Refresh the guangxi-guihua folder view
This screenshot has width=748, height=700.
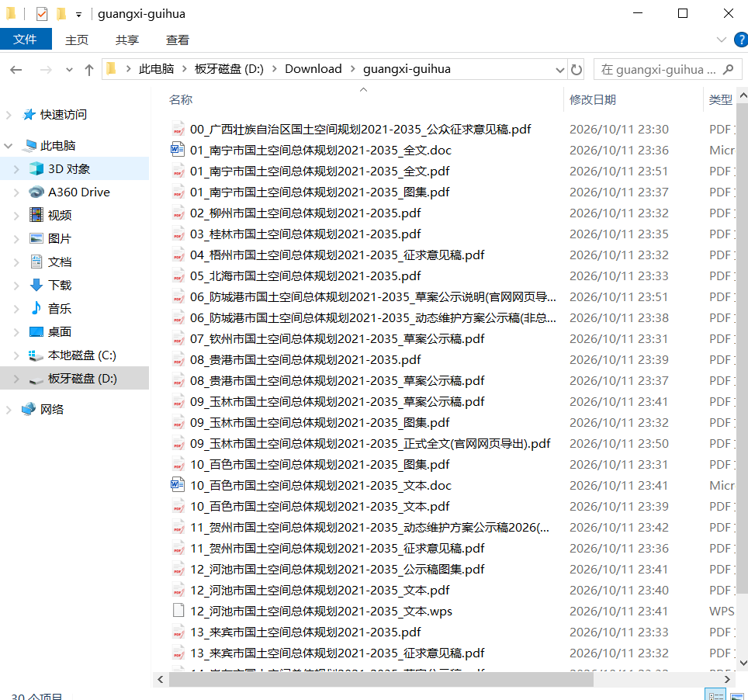[x=577, y=70]
